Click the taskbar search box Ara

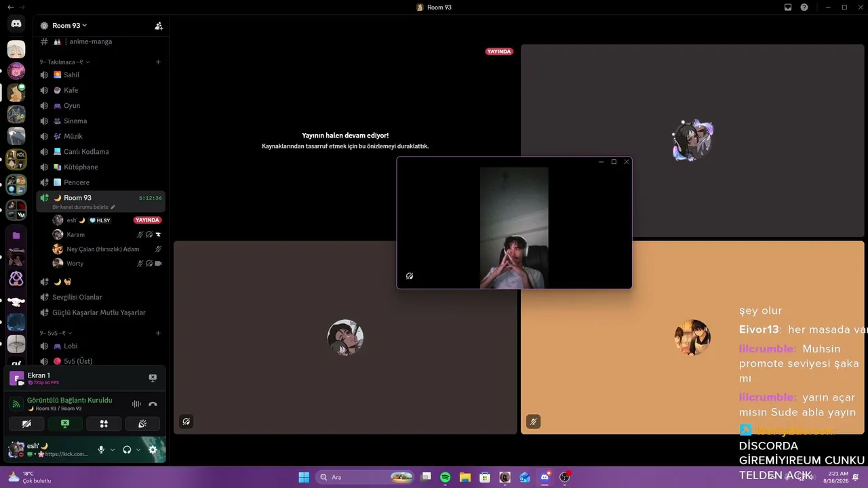(366, 477)
